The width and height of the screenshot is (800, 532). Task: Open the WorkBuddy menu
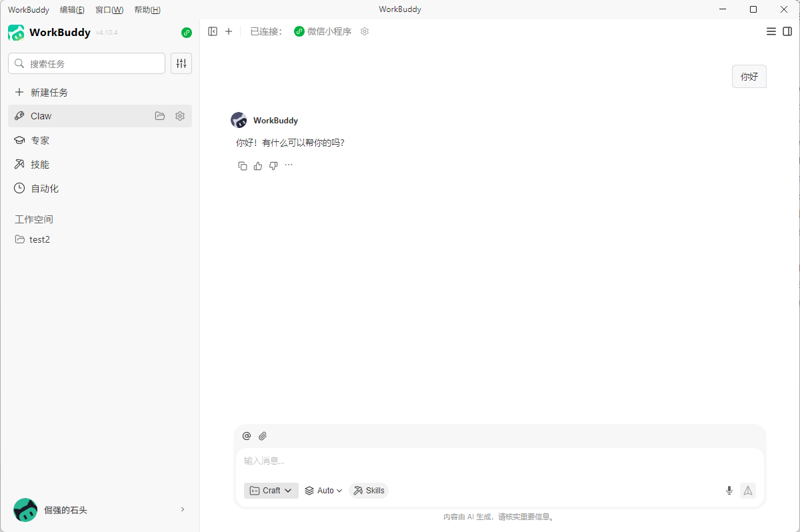click(x=29, y=10)
